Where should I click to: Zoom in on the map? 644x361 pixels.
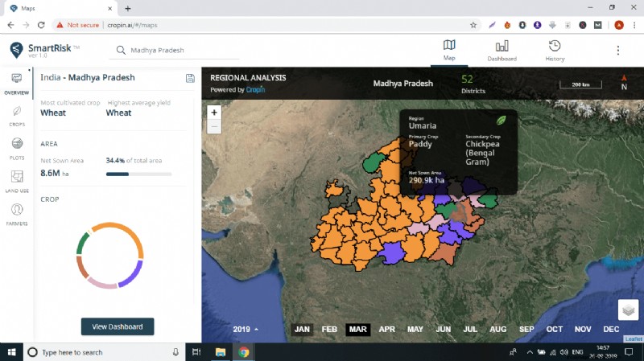click(214, 113)
